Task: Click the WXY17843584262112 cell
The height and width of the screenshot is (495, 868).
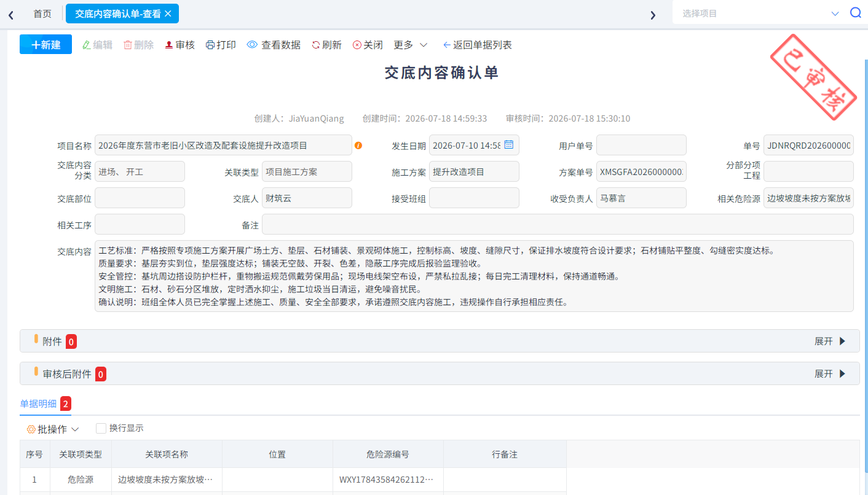Action: (388, 480)
